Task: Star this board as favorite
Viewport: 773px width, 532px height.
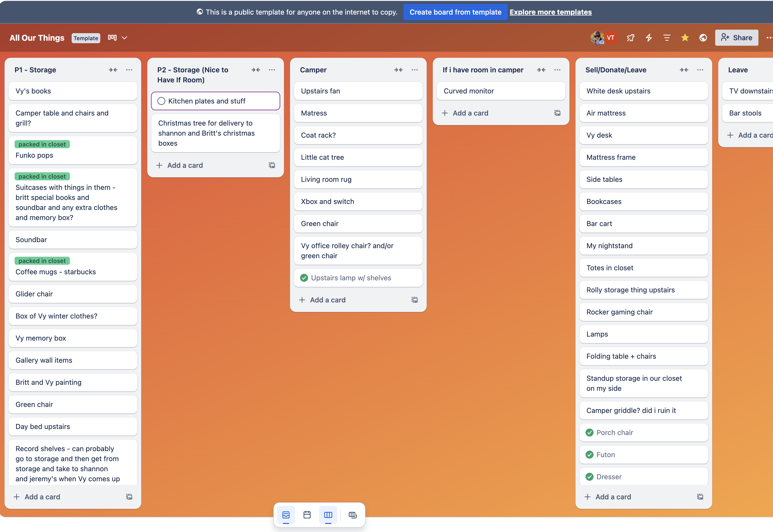Action: 685,38
